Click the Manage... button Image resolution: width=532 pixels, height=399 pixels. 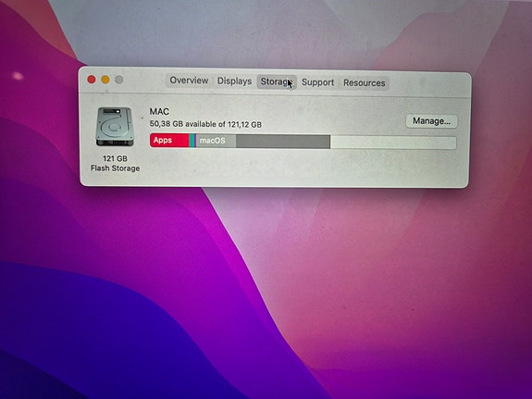point(431,121)
